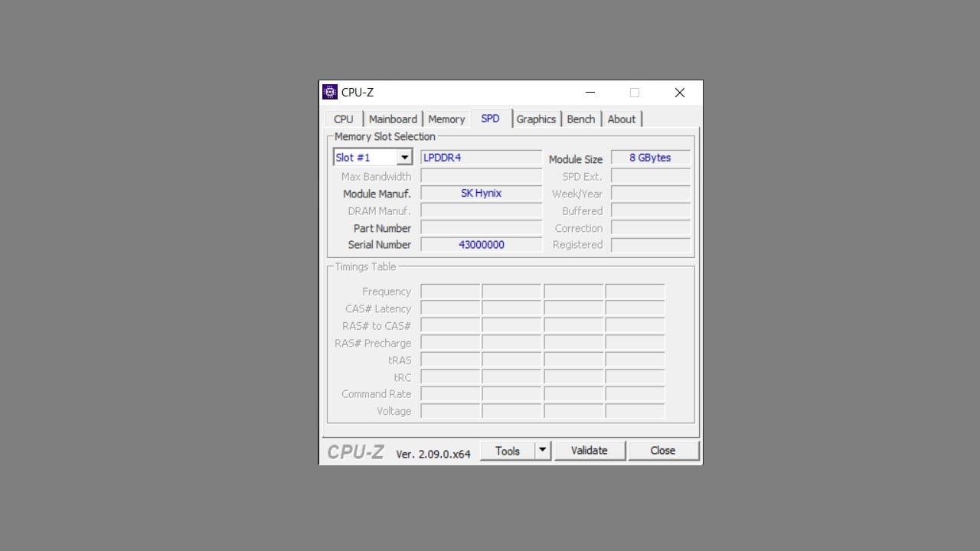Viewport: 980px width, 551px height.
Task: View the Graphics tab
Action: click(536, 119)
